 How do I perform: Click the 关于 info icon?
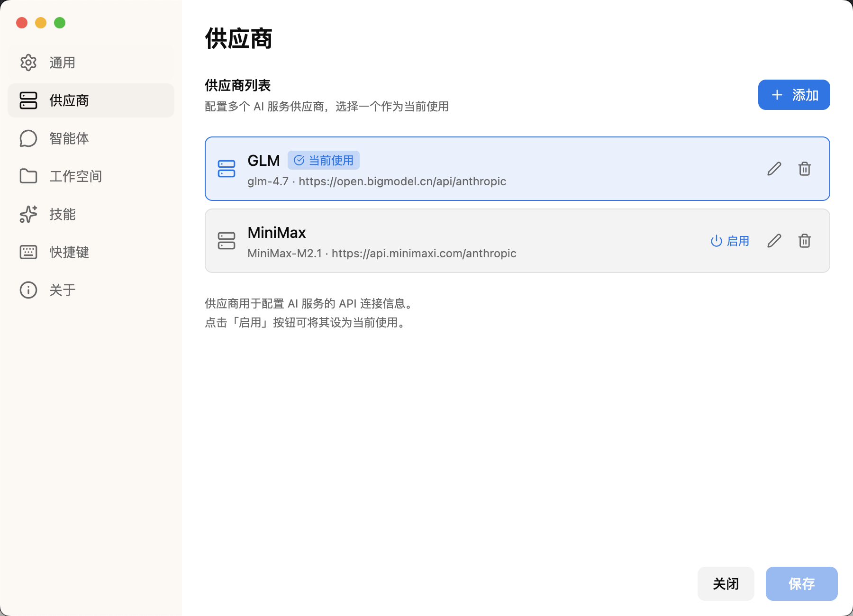(x=28, y=290)
